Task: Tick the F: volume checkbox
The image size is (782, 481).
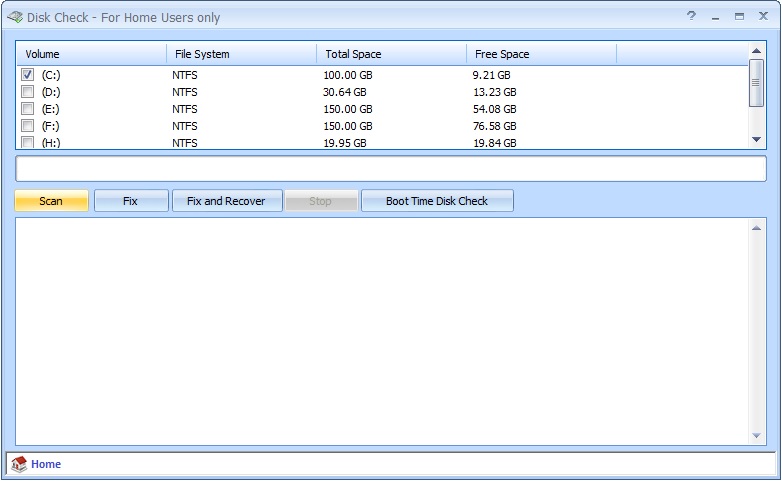Action: [27, 126]
